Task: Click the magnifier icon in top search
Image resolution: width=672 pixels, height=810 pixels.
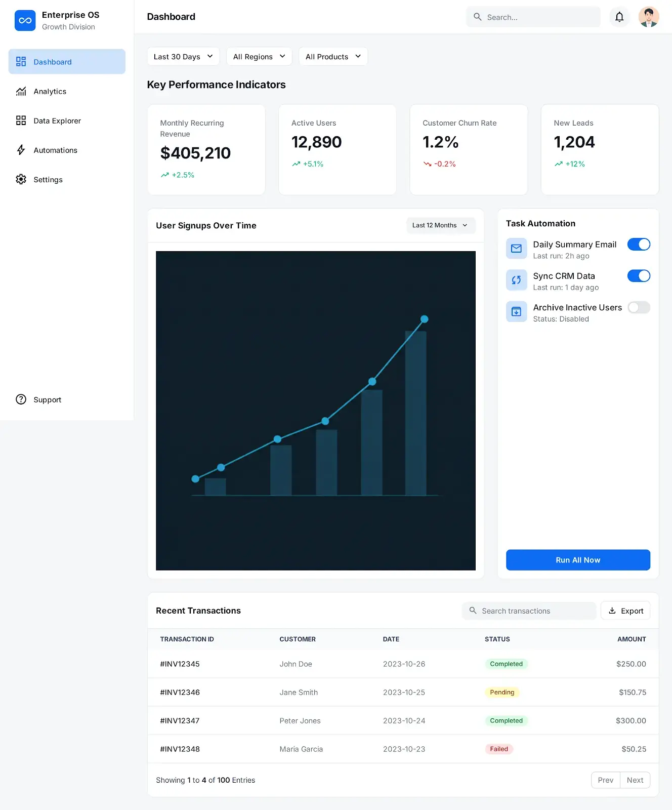Action: (477, 17)
